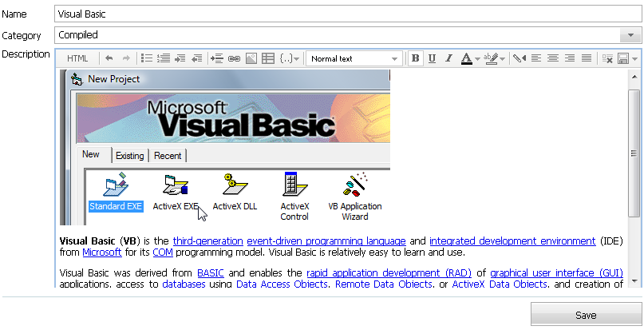
Task: Open the Data Access Objects link
Action: (x=282, y=284)
